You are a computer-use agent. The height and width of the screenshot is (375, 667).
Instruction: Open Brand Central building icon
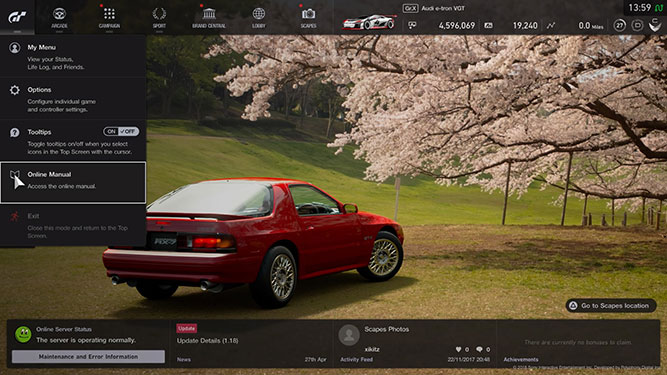click(x=209, y=14)
